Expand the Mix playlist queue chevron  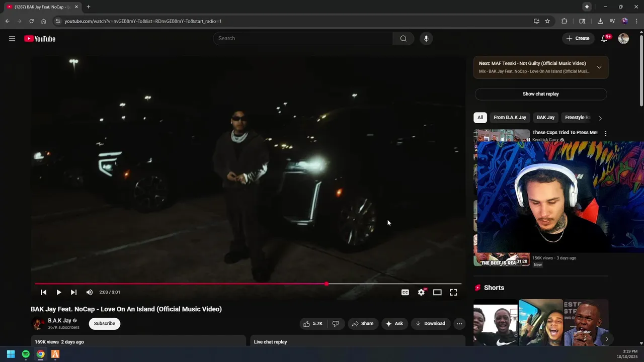599,67
